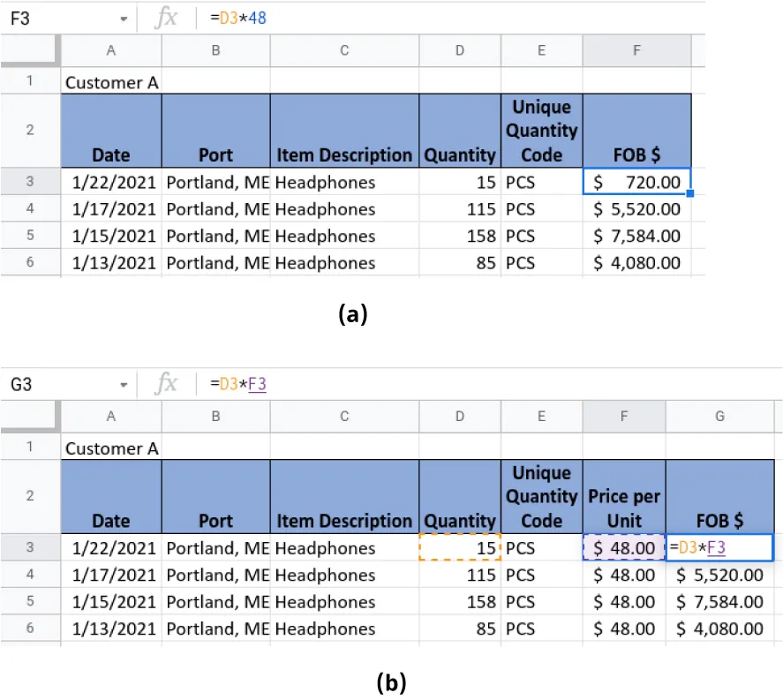Image resolution: width=783 pixels, height=700 pixels.
Task: Click the cell containing Customer A
Action: [111, 82]
